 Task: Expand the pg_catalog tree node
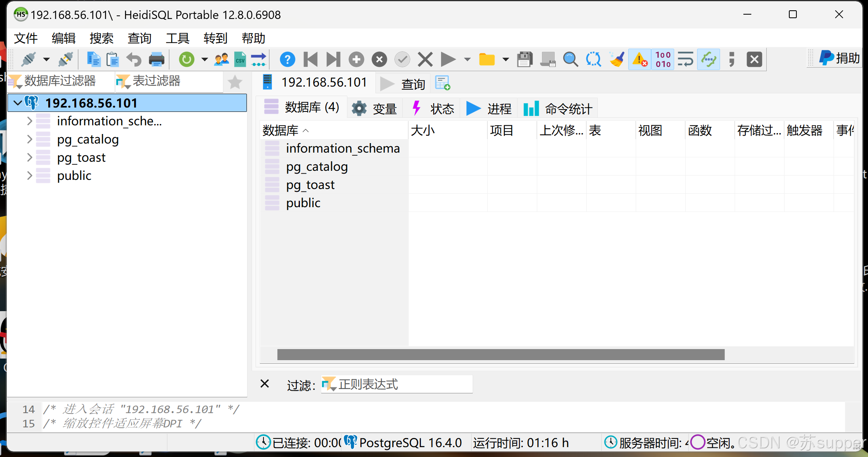click(30, 139)
